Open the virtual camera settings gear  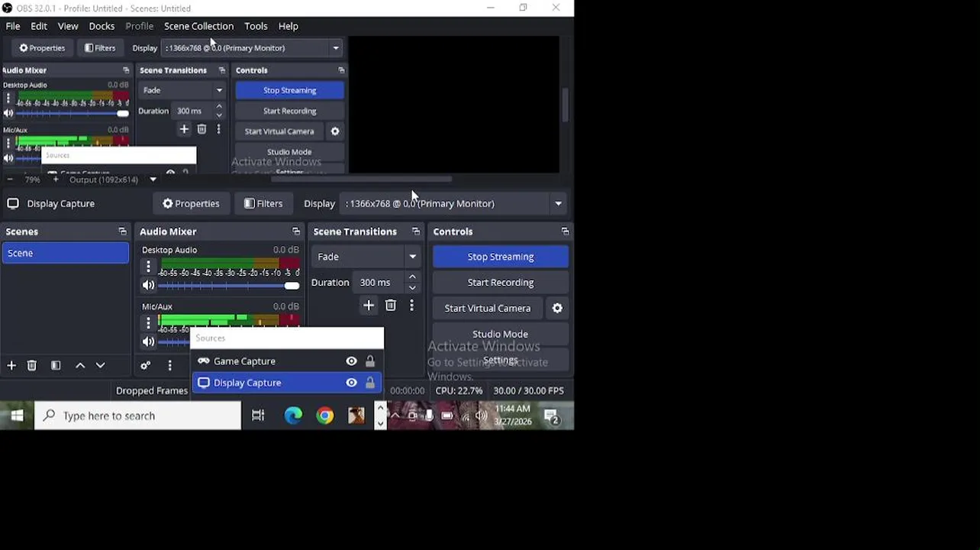tap(557, 309)
